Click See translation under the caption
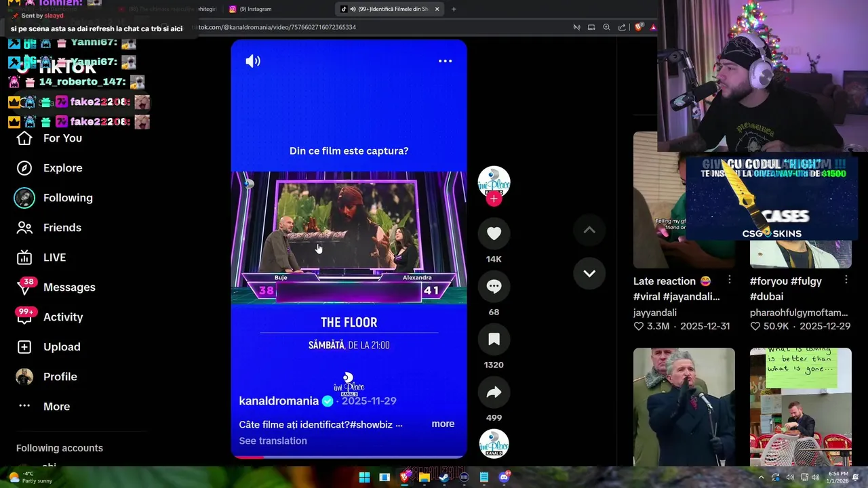The image size is (868, 488). click(x=273, y=441)
